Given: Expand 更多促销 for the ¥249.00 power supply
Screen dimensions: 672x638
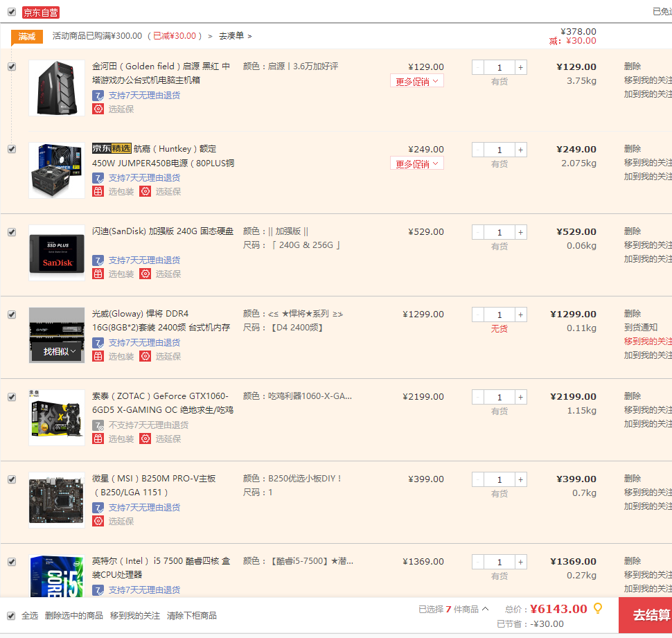Looking at the screenshot, I should click(x=417, y=163).
